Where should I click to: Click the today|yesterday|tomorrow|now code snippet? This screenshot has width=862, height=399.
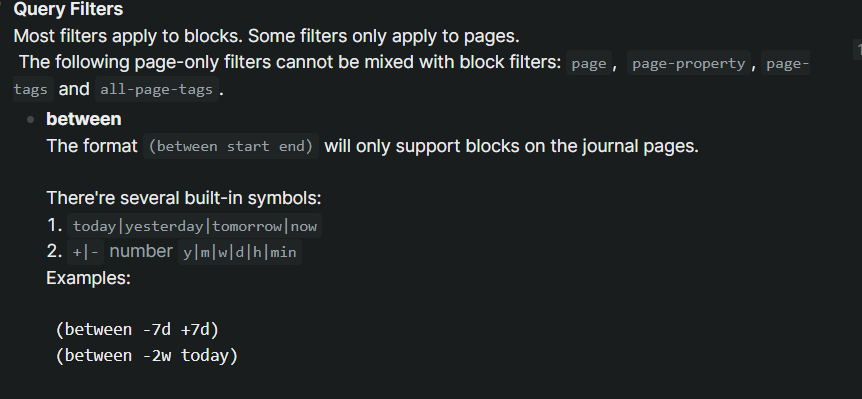[195, 226]
